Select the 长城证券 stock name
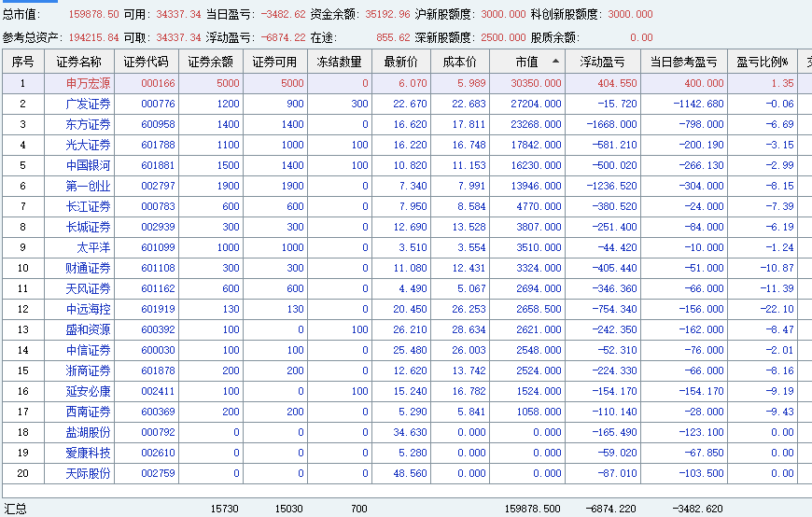812x517 pixels. point(88,227)
